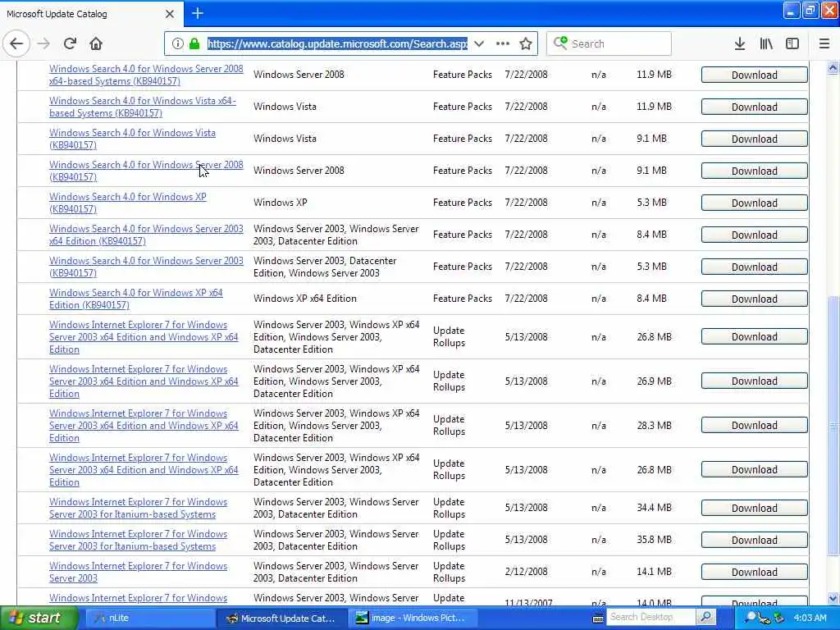
Task: Select the 7/22/2008 date in the Windows XP row
Action: [x=526, y=203]
